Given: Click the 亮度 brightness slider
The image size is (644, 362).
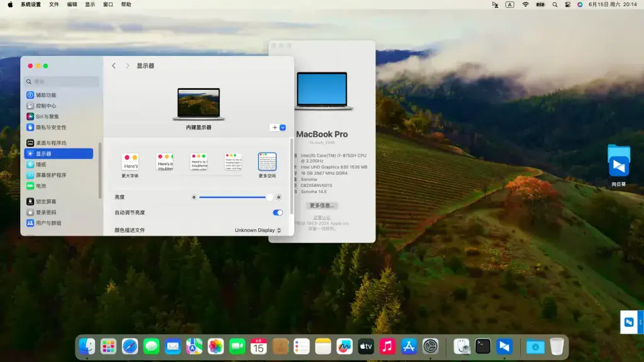Looking at the screenshot, I should 236,197.
